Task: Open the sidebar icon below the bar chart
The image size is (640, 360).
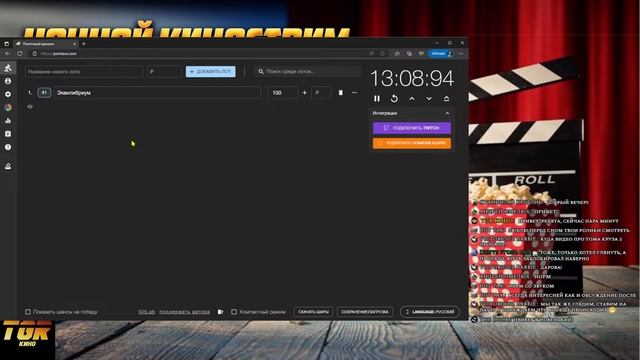Action: click(x=8, y=134)
